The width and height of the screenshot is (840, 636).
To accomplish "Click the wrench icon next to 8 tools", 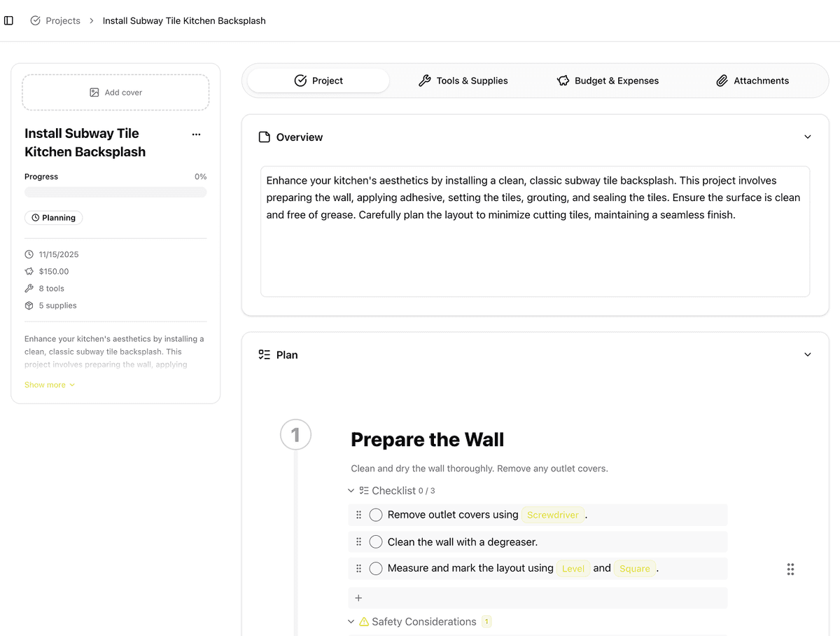I will 29,288.
